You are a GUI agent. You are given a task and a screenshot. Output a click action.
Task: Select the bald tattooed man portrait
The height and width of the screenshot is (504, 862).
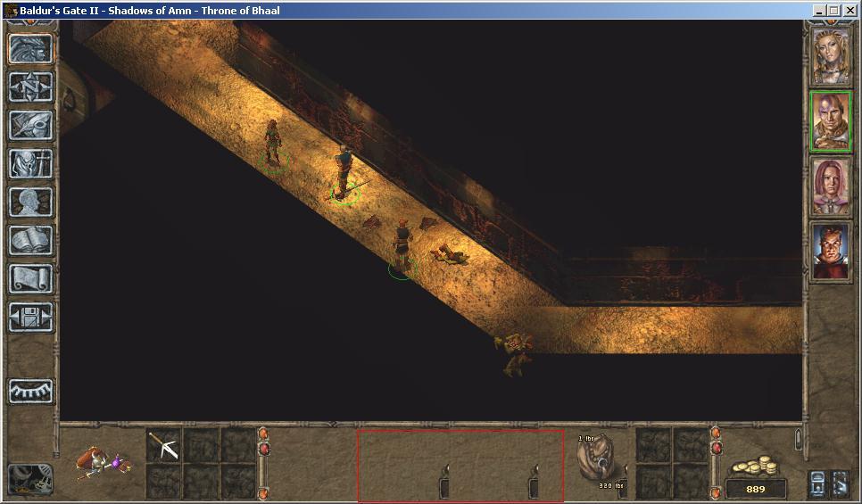[x=831, y=121]
